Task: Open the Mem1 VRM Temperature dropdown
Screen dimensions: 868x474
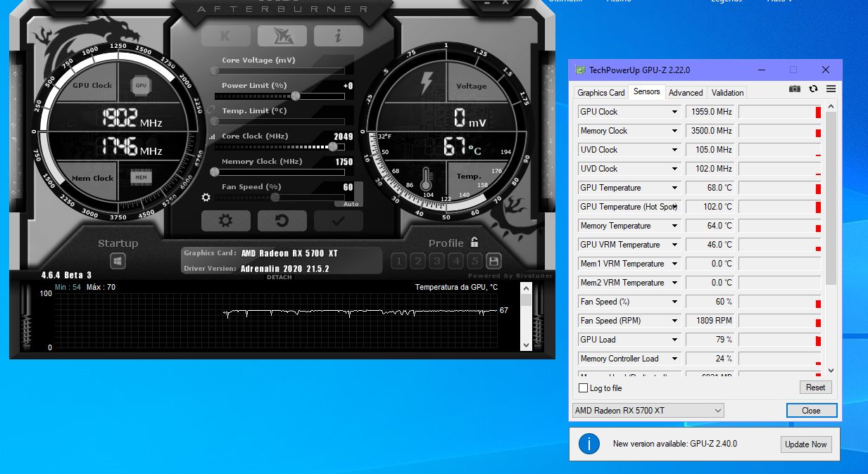Action: click(x=674, y=264)
